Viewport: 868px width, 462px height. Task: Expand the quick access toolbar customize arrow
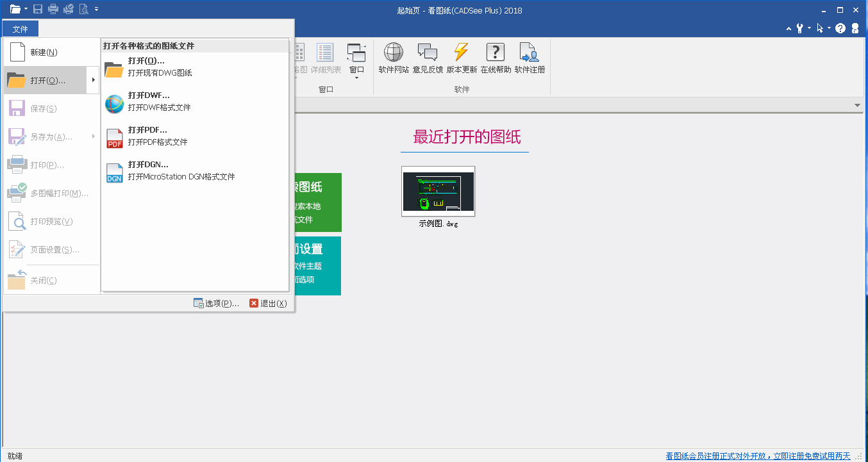(x=96, y=9)
